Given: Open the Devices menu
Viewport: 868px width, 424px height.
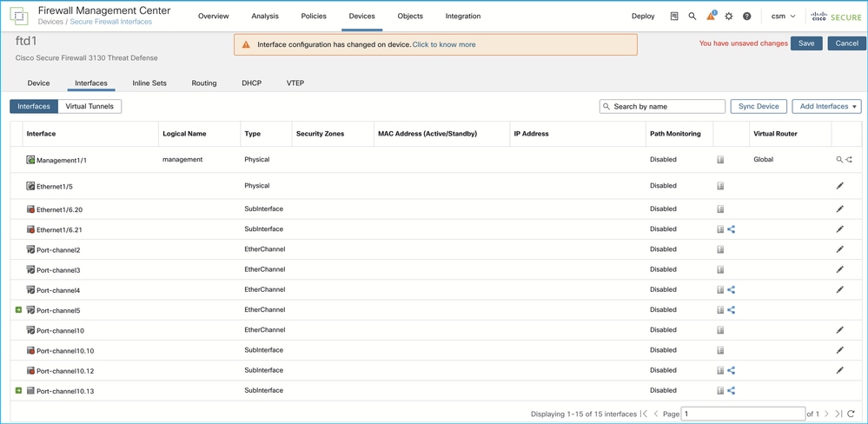Looking at the screenshot, I should 362,17.
